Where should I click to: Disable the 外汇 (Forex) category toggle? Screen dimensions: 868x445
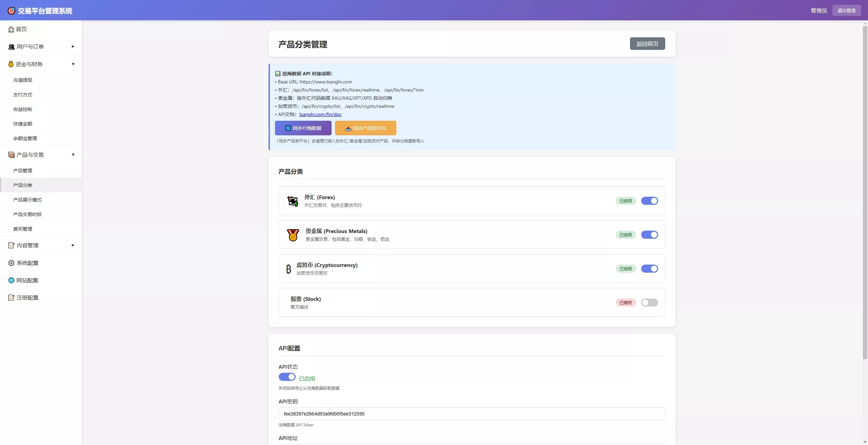click(x=649, y=201)
